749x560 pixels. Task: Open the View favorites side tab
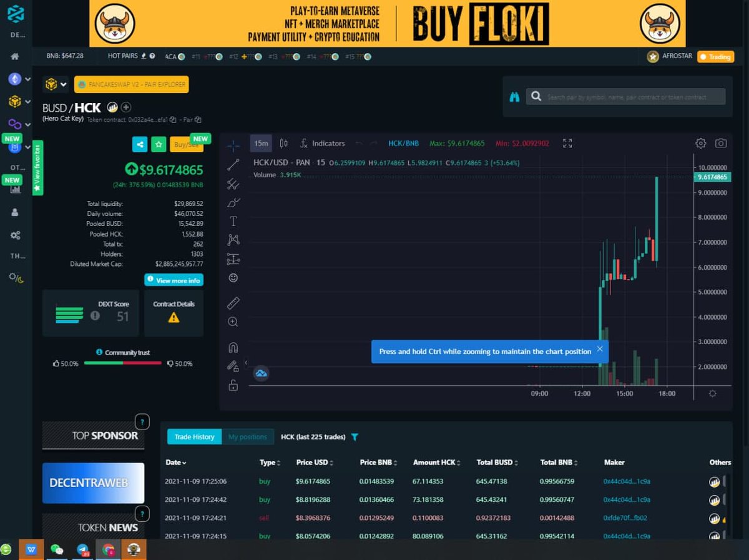pos(37,168)
